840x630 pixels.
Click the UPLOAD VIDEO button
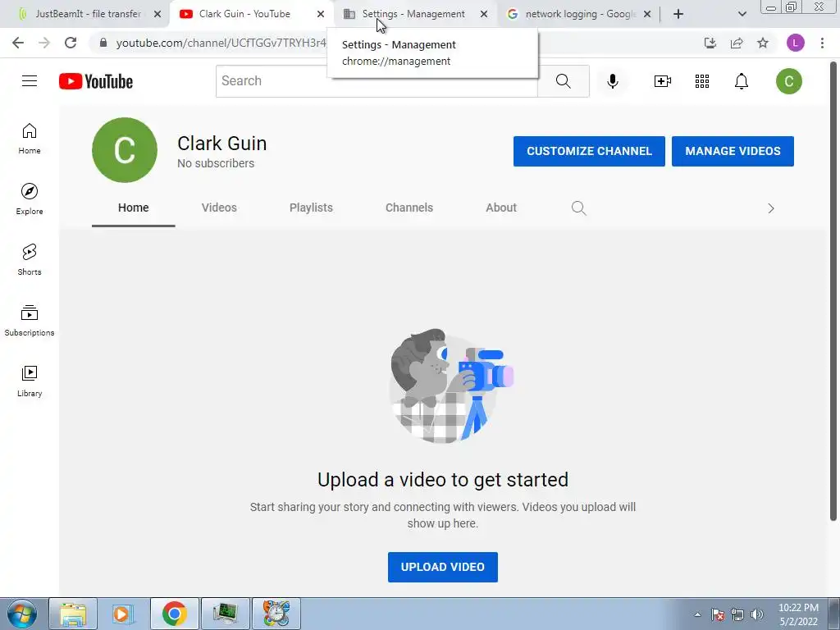(442, 567)
